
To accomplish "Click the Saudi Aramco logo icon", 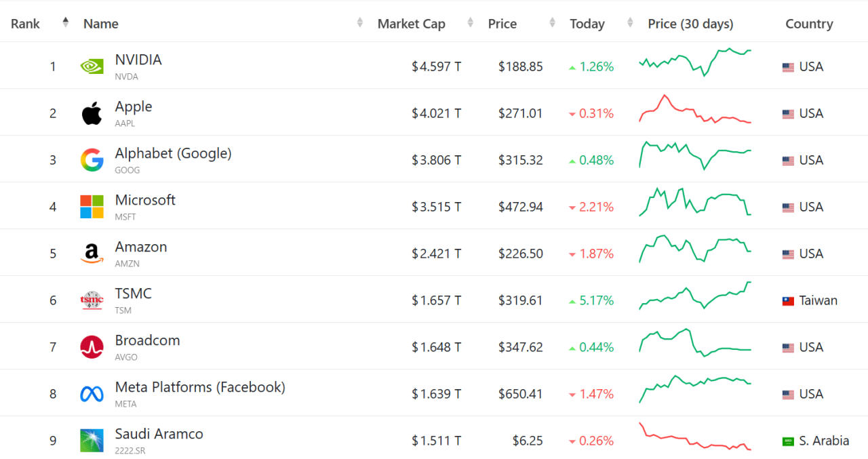I will [x=92, y=441].
